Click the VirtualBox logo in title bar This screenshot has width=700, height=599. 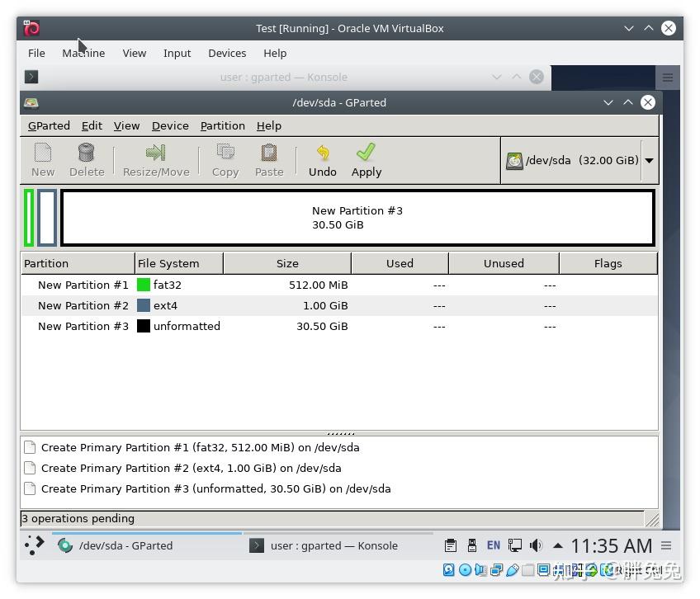tap(31, 28)
